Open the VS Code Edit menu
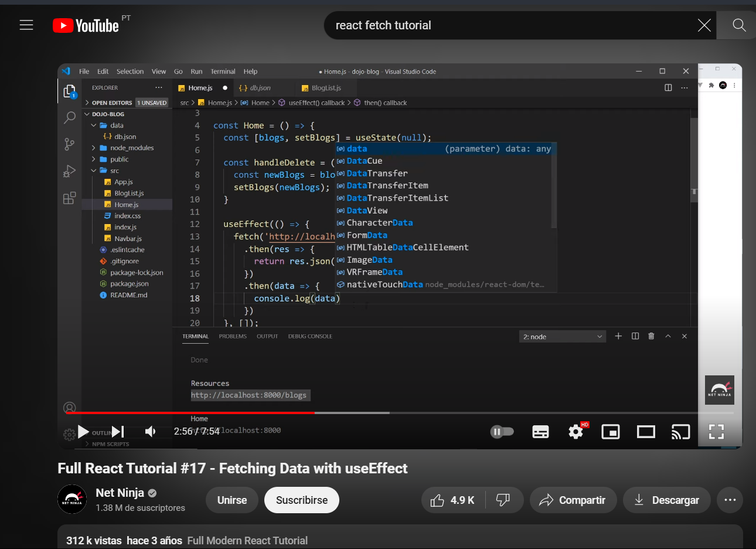Screen dimensions: 756x549 pos(103,72)
